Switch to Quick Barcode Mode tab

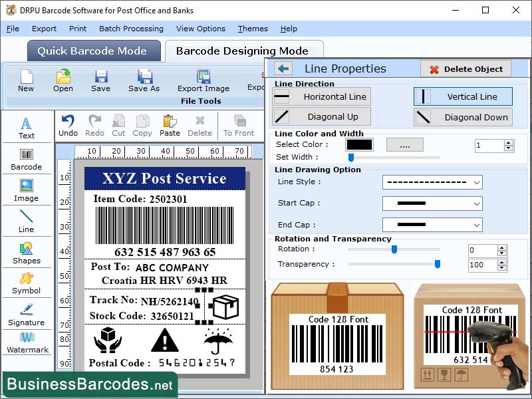pyautogui.click(x=94, y=51)
